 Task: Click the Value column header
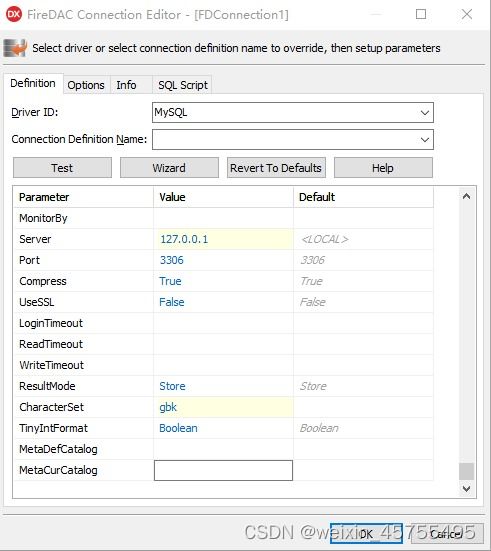point(223,197)
